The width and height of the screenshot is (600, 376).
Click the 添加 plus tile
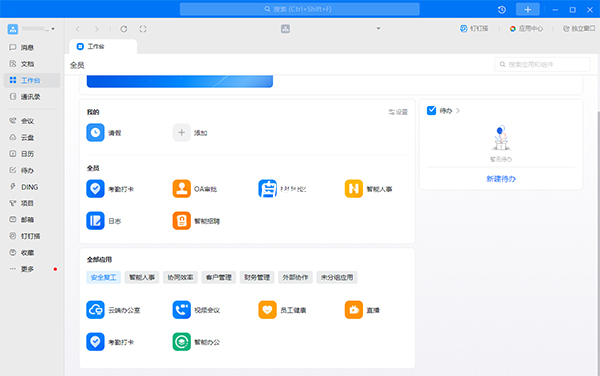181,133
